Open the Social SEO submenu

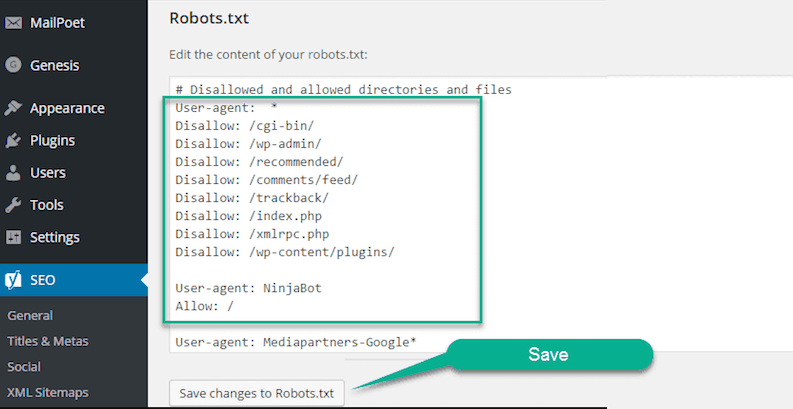(x=24, y=367)
